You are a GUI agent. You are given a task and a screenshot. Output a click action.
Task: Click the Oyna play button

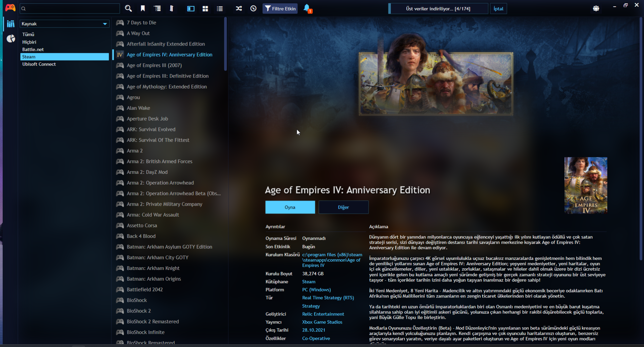point(290,207)
